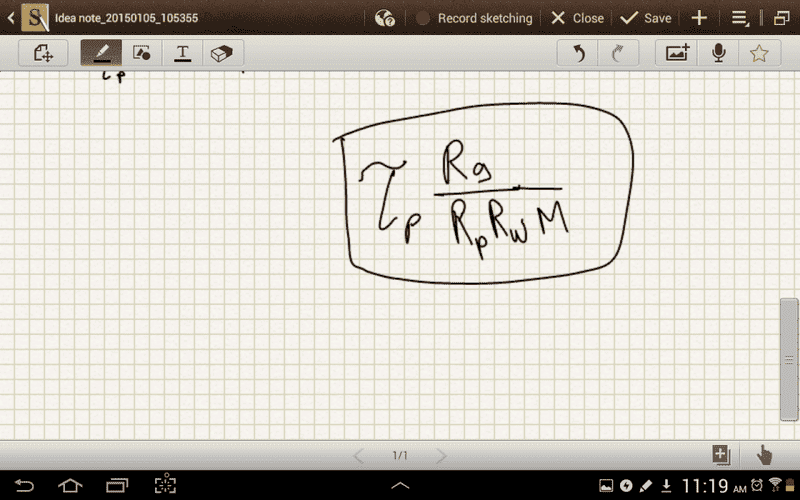Undo the last stroke
This screenshot has width=800, height=500.
point(578,53)
